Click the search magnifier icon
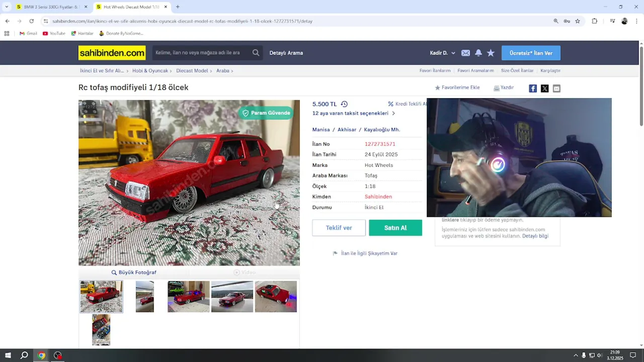This screenshot has width=644, height=362. click(256, 53)
